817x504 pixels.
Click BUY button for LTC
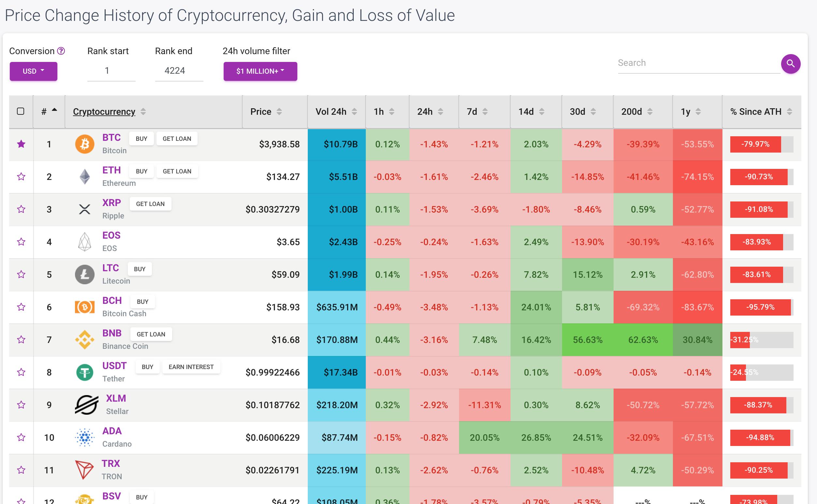point(140,269)
